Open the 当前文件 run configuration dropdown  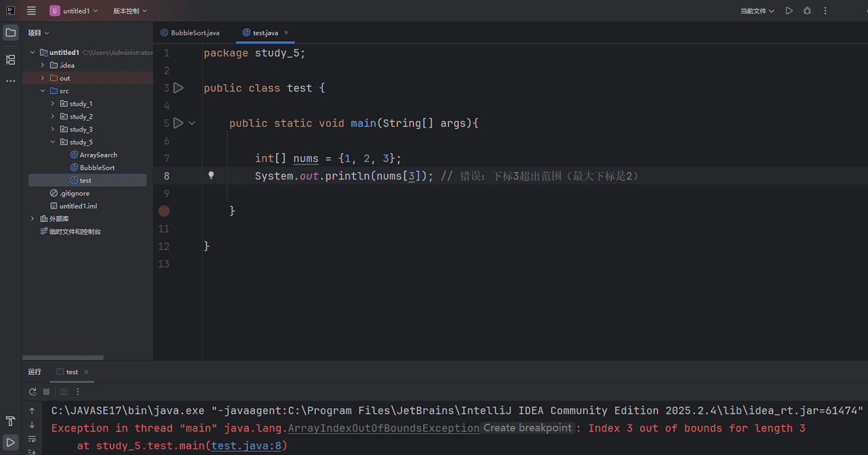[757, 10]
